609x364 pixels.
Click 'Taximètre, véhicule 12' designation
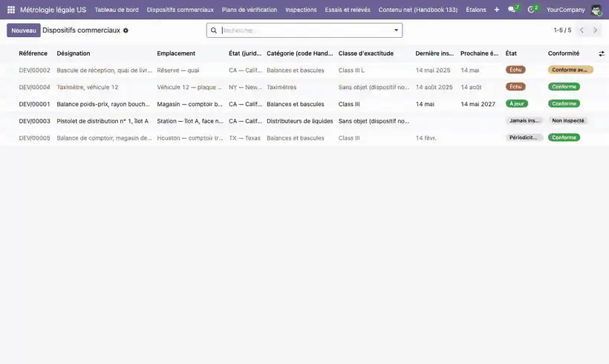(x=88, y=88)
